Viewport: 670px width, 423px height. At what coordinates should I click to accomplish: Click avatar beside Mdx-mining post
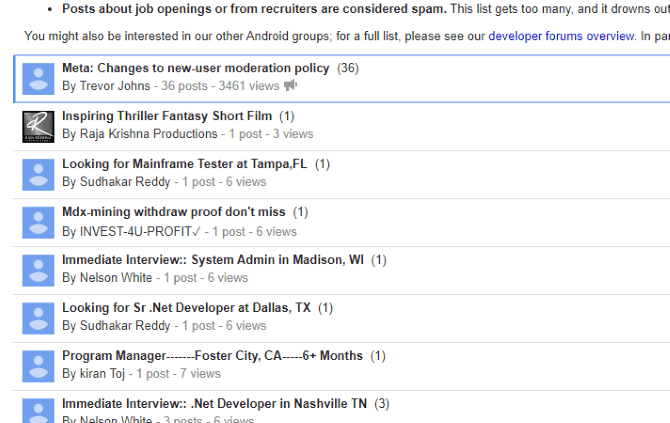tap(38, 222)
